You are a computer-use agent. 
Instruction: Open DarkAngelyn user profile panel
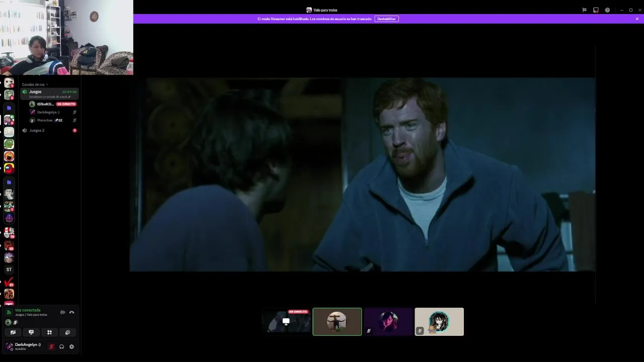click(x=24, y=346)
